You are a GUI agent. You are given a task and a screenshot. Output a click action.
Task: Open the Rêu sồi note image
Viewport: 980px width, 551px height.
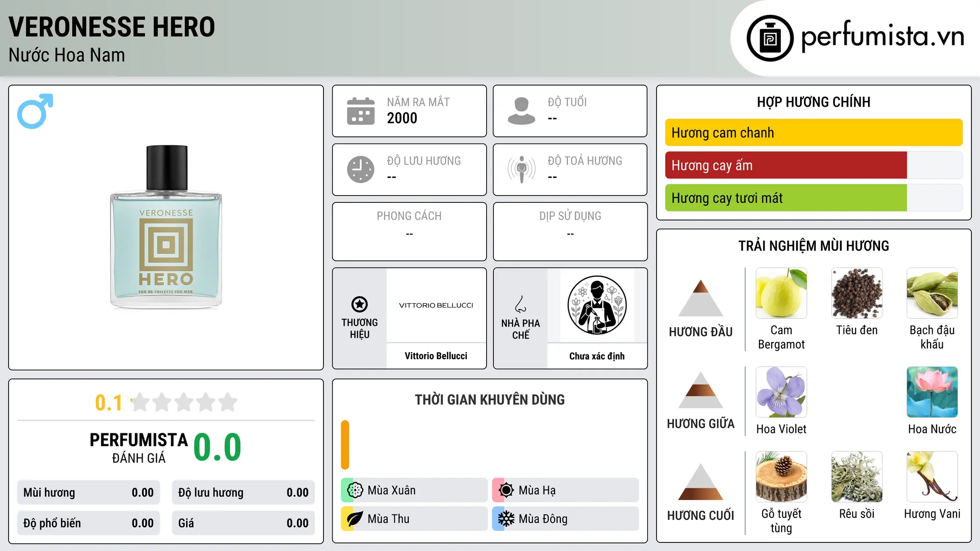click(857, 477)
